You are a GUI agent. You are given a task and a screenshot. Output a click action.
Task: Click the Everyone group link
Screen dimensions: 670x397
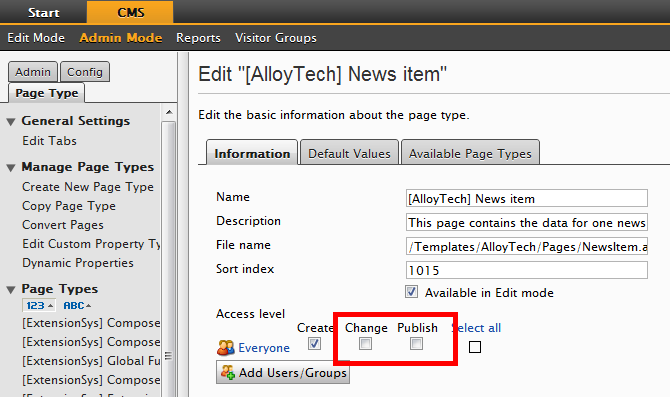click(x=264, y=348)
